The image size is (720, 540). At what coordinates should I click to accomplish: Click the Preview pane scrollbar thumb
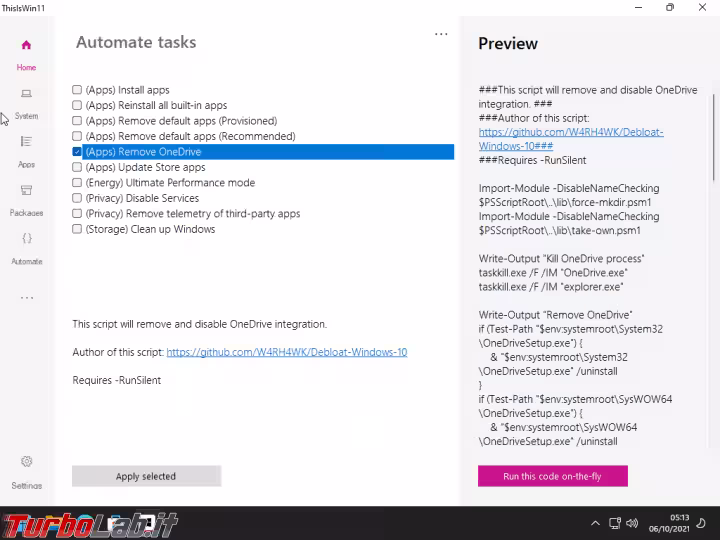coord(714,137)
